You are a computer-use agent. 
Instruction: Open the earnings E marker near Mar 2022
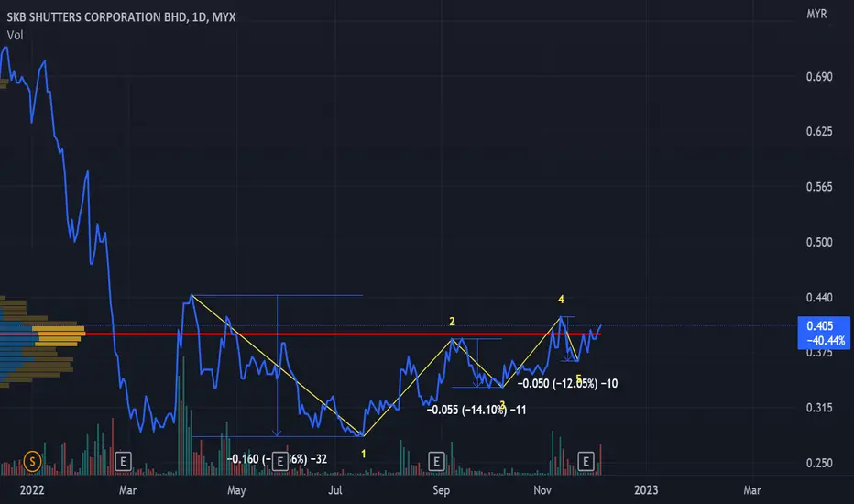[123, 462]
